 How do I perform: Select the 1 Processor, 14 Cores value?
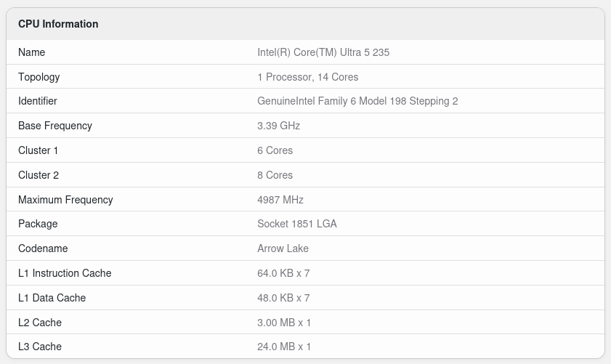coord(307,77)
